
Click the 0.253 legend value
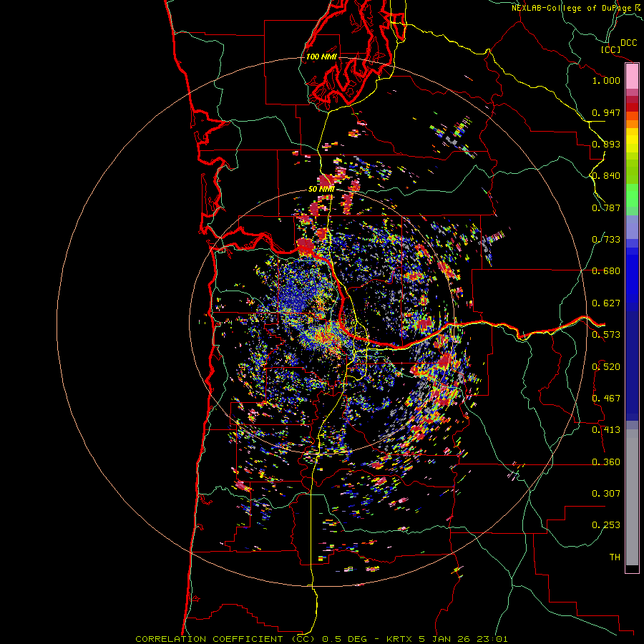[x=606, y=525]
